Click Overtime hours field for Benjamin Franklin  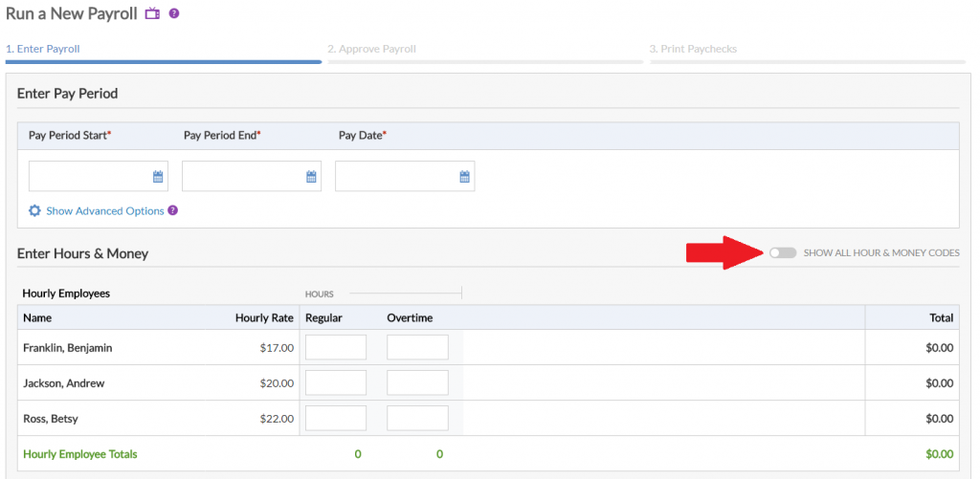(417, 348)
